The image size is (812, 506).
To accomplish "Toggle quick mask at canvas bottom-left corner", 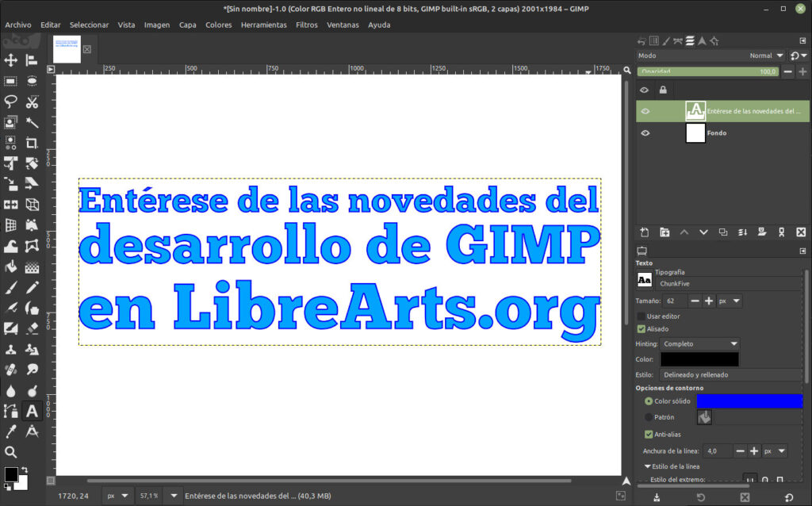I will [x=51, y=481].
